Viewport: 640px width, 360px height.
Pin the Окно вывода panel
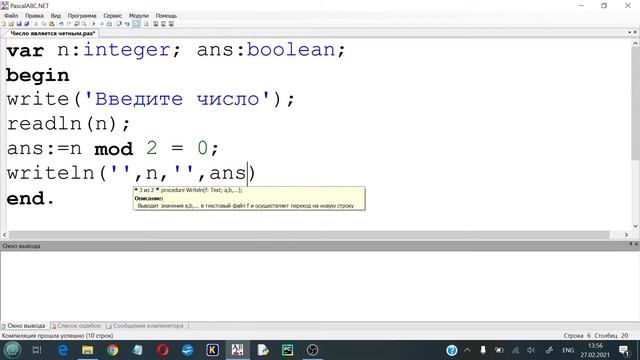(630, 244)
